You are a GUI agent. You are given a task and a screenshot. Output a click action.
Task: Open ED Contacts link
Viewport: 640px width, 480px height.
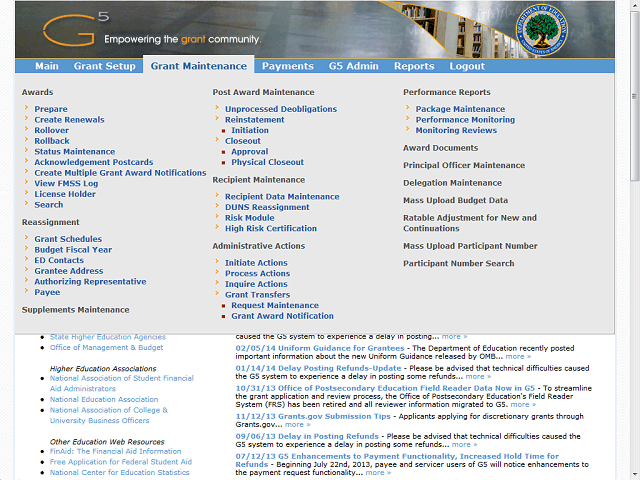(x=59, y=260)
